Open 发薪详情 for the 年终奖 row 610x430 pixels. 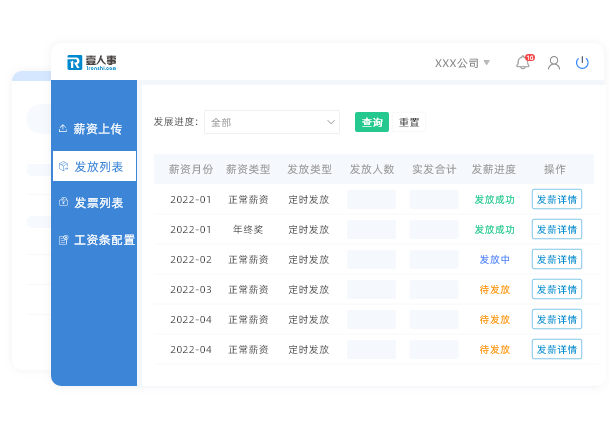(x=557, y=229)
